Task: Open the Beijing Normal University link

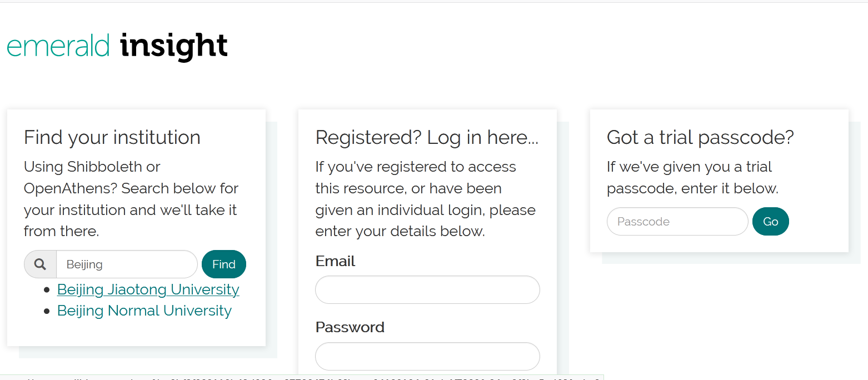Action: 144,311
